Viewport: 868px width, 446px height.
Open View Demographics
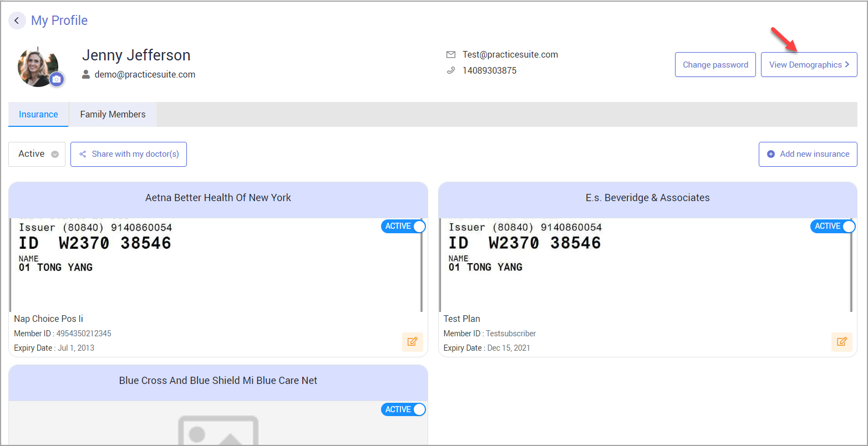click(x=809, y=65)
